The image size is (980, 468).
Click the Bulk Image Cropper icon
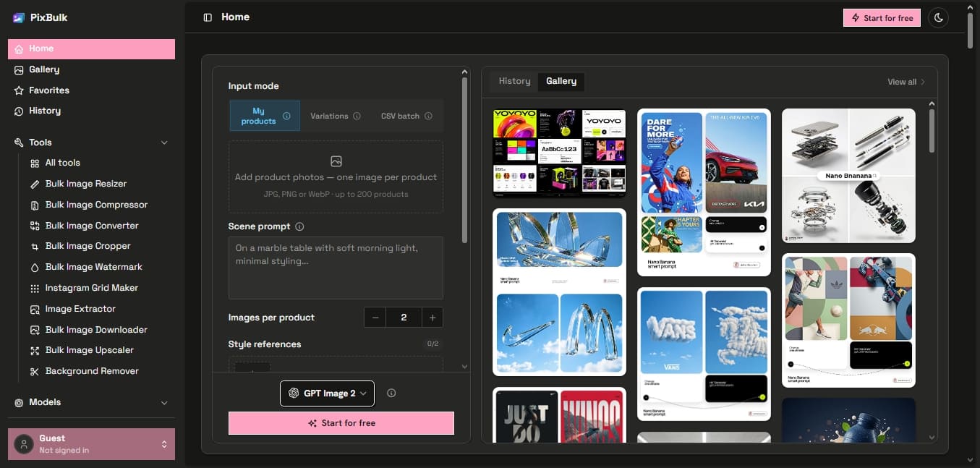click(x=35, y=247)
